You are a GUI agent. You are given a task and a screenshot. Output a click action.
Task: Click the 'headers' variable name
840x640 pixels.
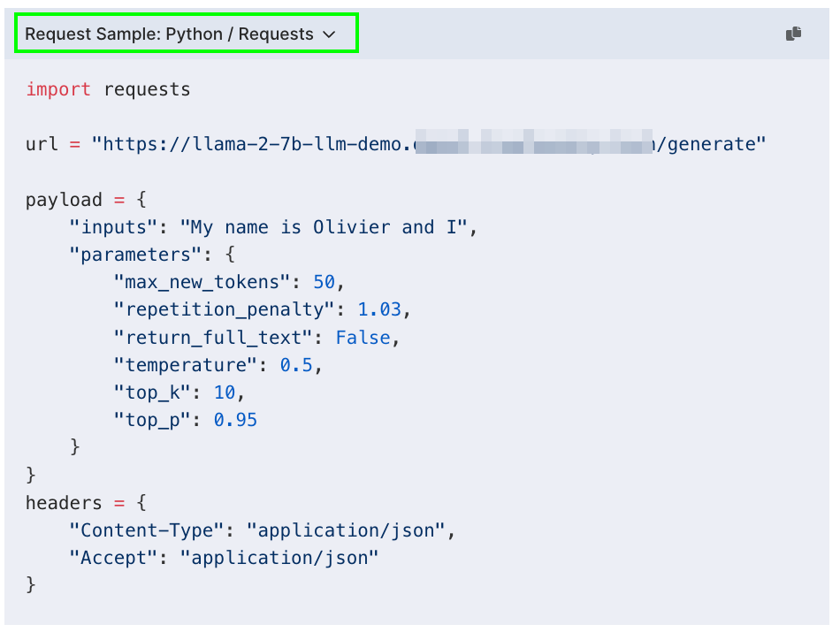click(x=64, y=503)
